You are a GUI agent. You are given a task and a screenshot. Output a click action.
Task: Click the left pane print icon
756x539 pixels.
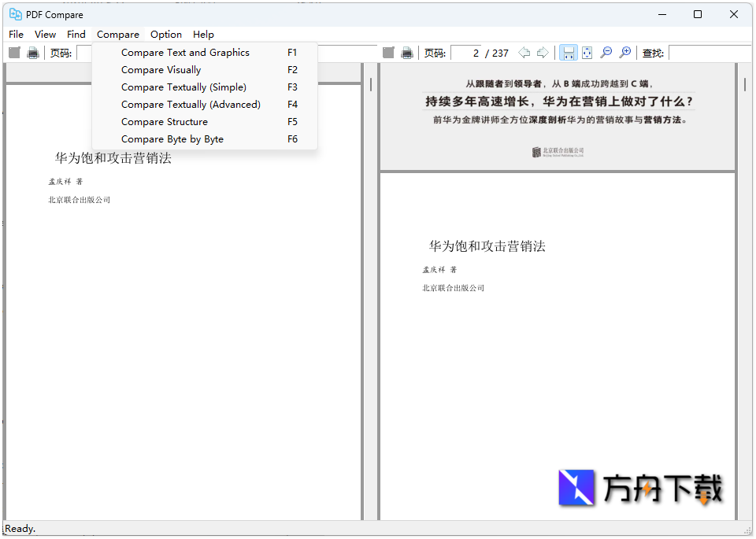coord(33,53)
